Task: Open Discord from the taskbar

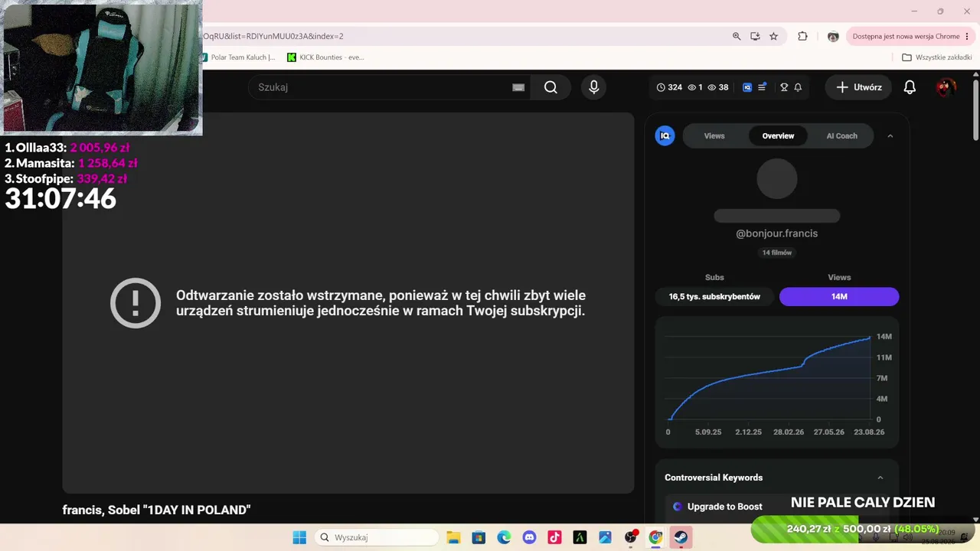Action: [x=529, y=537]
